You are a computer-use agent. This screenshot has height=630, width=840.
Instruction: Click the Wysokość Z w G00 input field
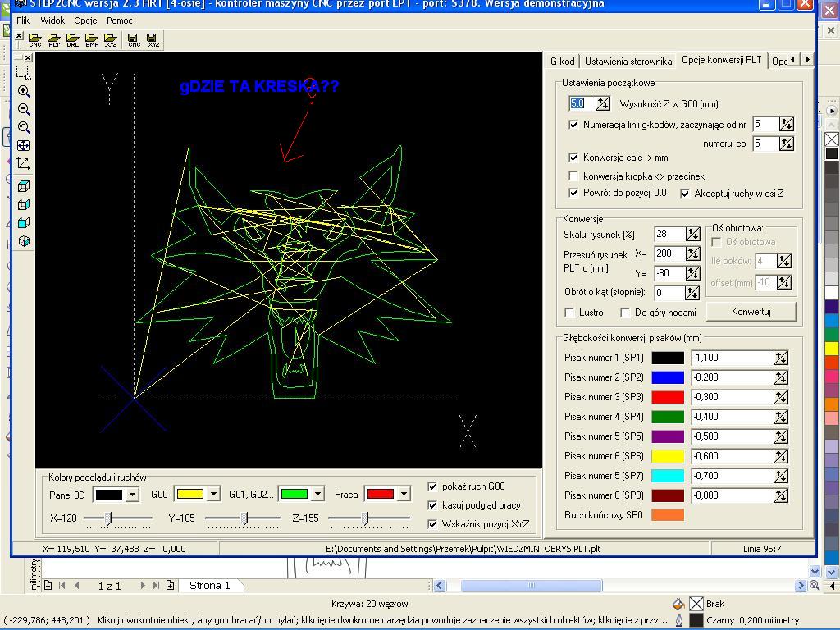click(x=582, y=103)
